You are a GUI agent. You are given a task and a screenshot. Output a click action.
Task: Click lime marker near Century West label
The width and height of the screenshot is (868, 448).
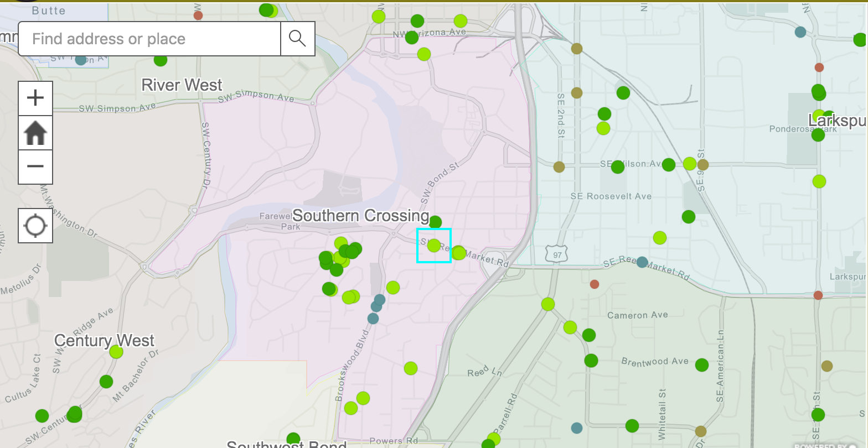coord(116,352)
